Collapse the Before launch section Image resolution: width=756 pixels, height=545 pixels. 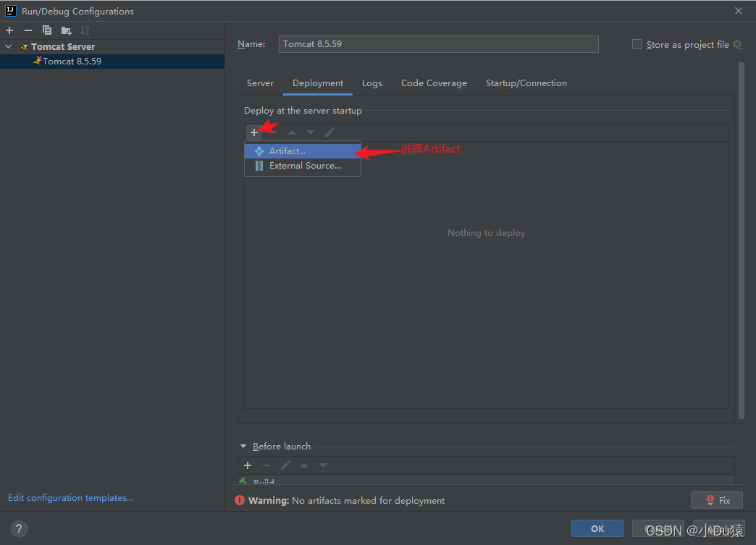click(243, 447)
